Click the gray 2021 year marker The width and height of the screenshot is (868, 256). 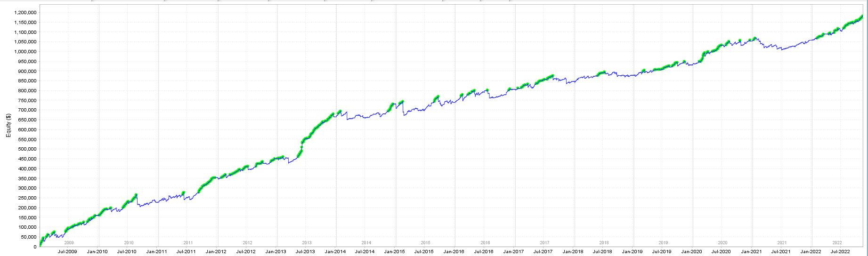[x=782, y=243]
